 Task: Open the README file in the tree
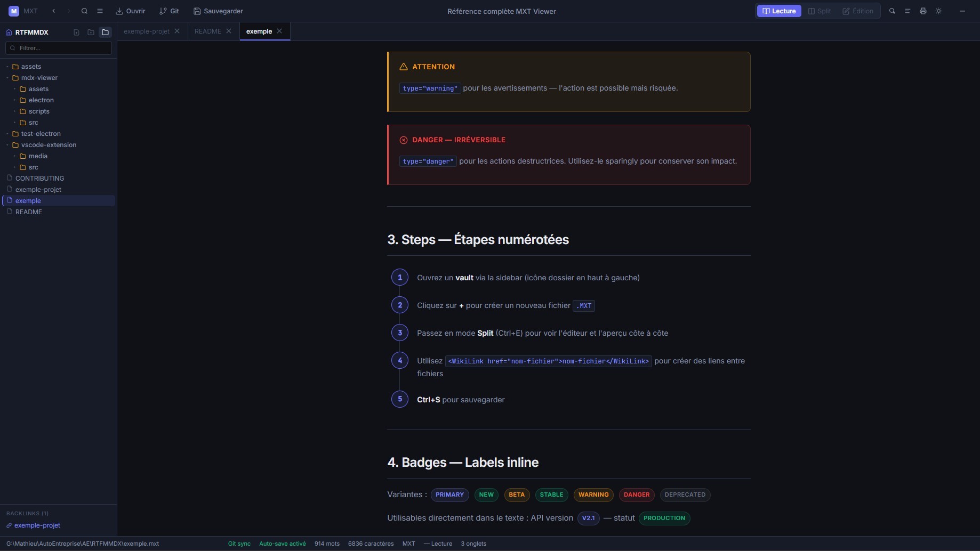pos(59,212)
